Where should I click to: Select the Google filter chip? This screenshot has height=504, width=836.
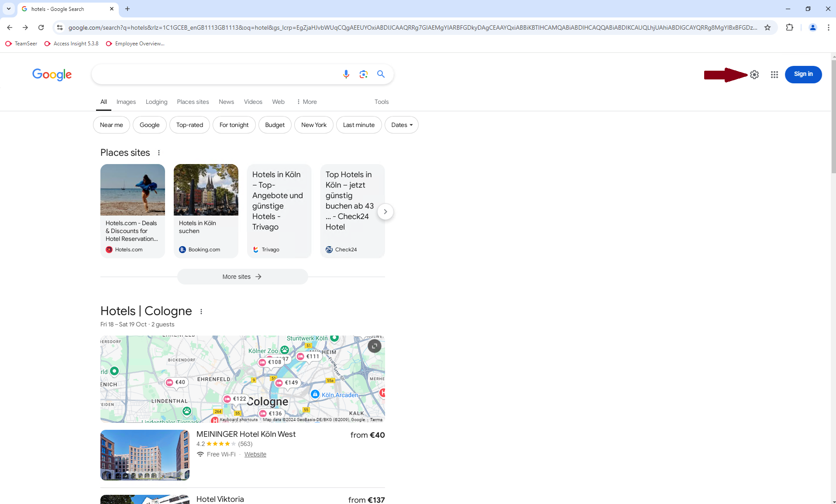pos(149,125)
